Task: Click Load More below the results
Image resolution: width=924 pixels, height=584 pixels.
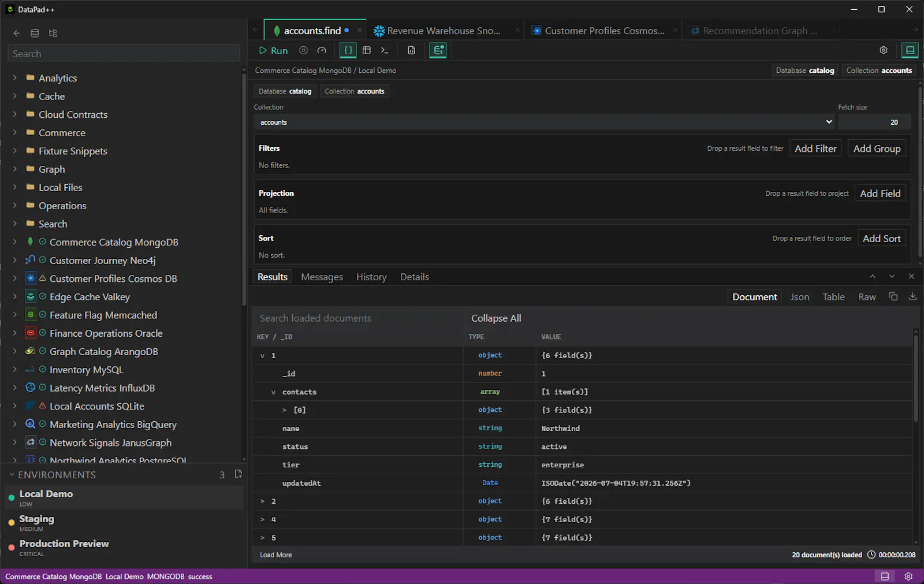Action: coord(276,555)
